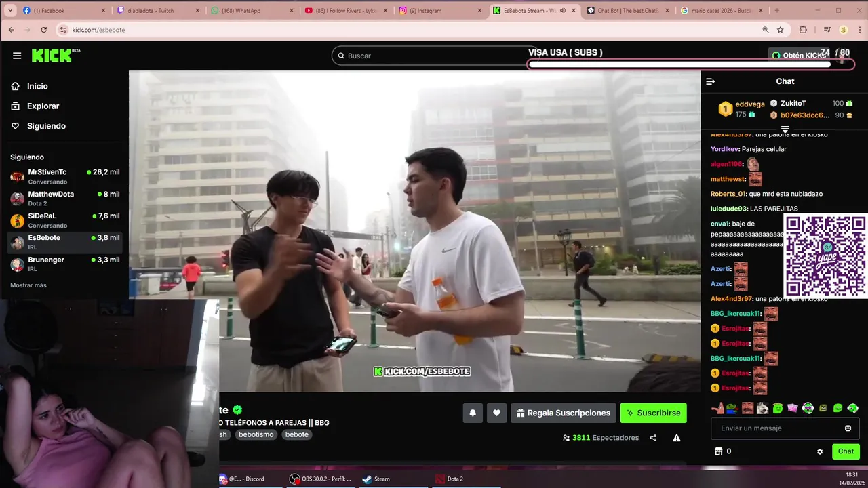Click the Suscribirse button
The image size is (868, 488).
[x=653, y=413]
